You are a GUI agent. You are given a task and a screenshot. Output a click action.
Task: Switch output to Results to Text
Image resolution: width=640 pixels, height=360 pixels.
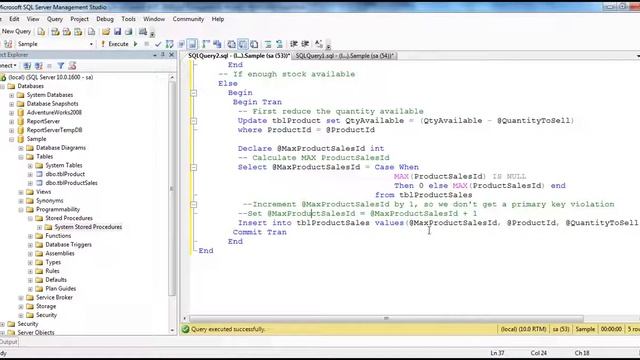(231, 44)
